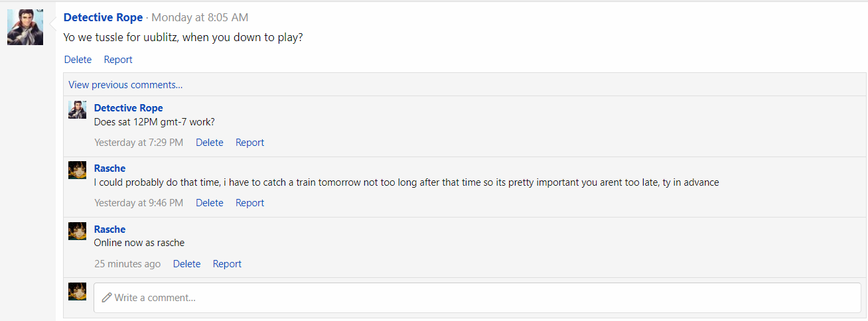868x321 pixels.
Task: Delete the comment posted Yesterday at 9:46 PM
Action: (x=209, y=203)
